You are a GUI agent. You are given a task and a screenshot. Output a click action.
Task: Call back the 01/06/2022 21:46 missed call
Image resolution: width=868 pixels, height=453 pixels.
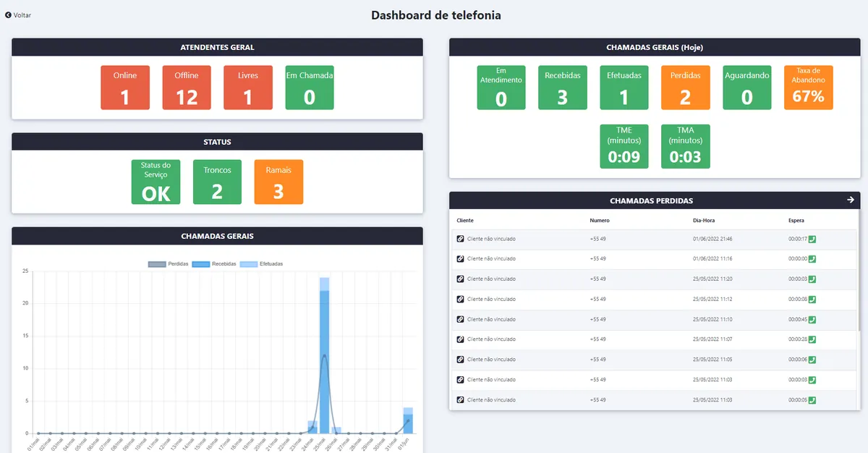[x=812, y=238]
